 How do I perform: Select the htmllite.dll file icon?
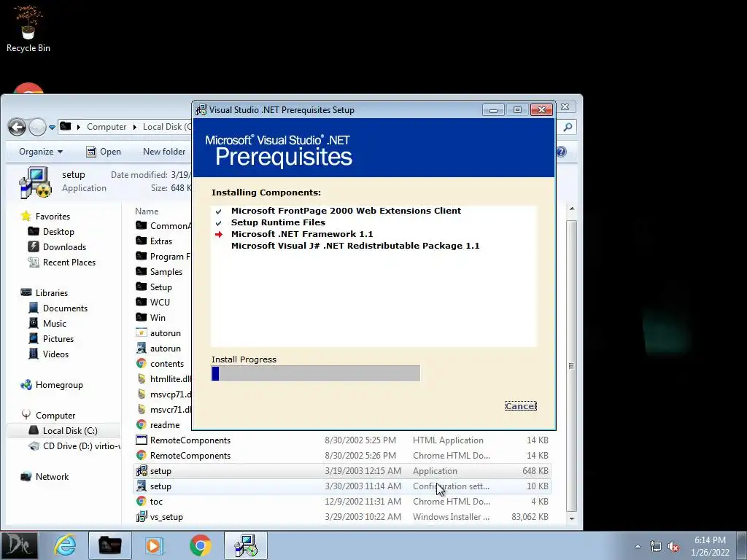tap(141, 378)
